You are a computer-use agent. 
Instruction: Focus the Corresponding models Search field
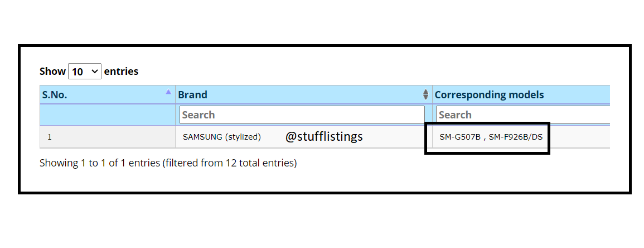pyautogui.click(x=523, y=115)
